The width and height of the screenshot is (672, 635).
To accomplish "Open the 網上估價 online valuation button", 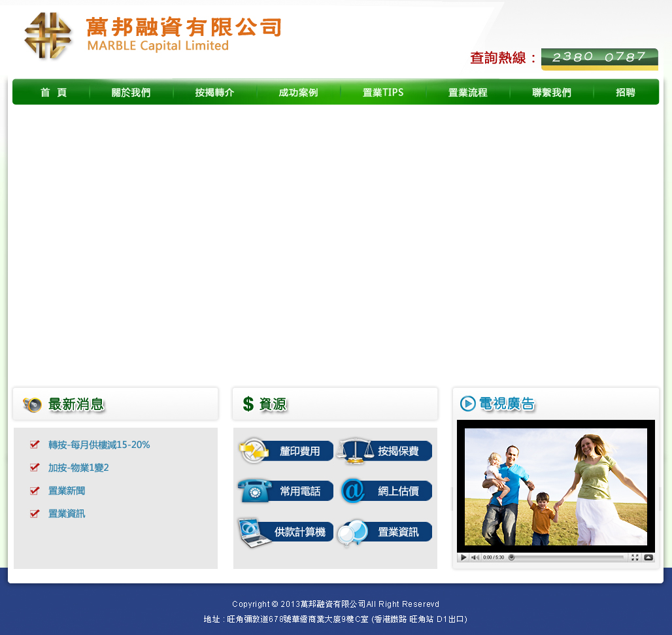I will pyautogui.click(x=386, y=491).
